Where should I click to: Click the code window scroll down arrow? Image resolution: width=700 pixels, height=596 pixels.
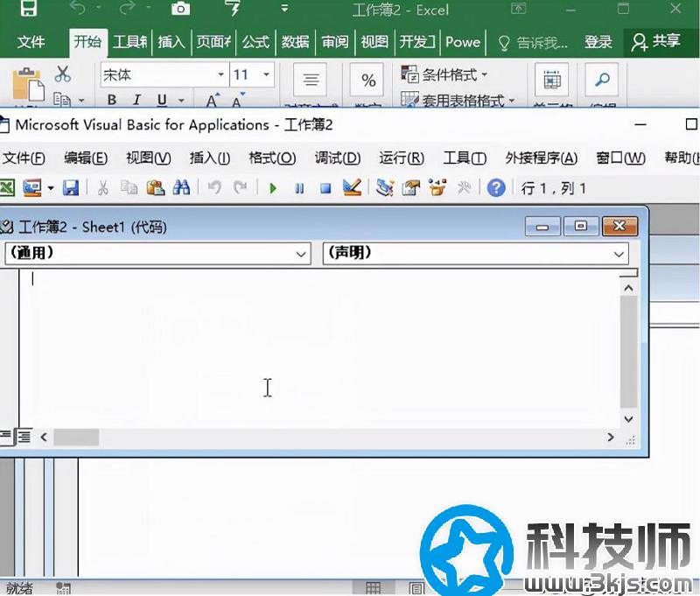tap(628, 418)
